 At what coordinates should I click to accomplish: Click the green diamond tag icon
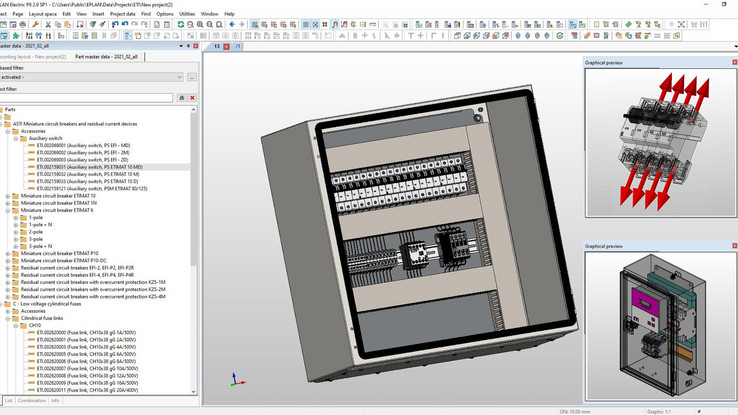[628, 24]
